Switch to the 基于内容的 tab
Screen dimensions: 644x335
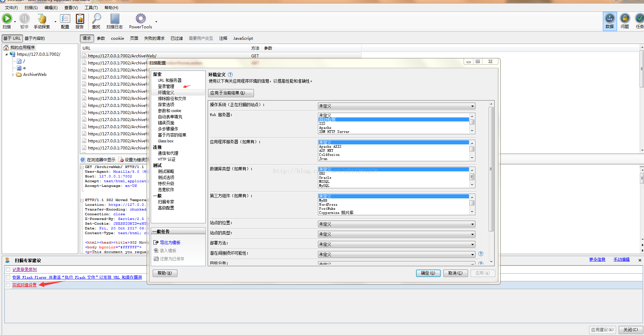(x=35, y=38)
